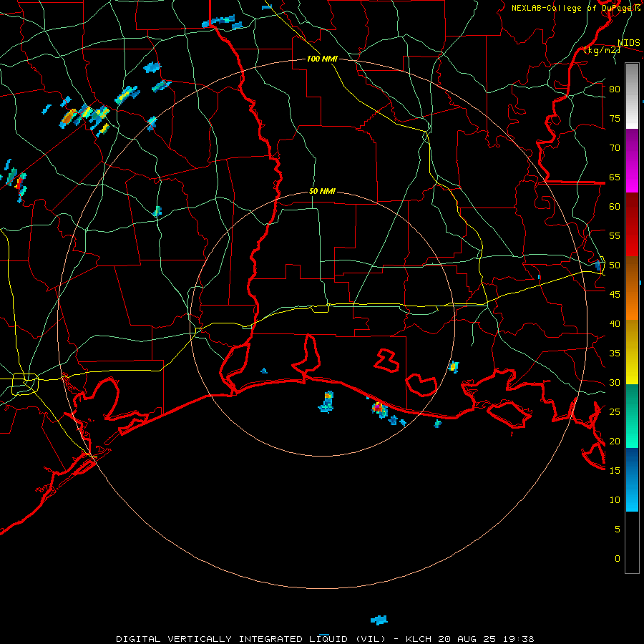This screenshot has width=644, height=644.
Task: Click the scale value 70
Action: coord(615,148)
